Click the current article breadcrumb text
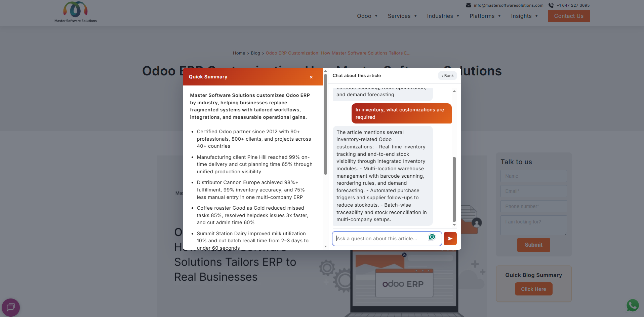This screenshot has height=317, width=644. coord(338,53)
